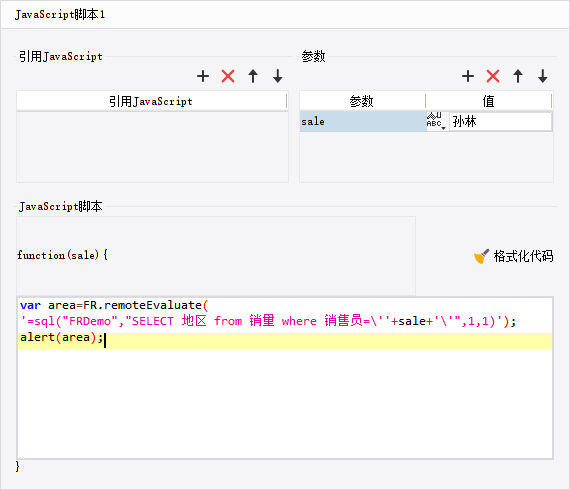The width and height of the screenshot is (570, 490).
Task: Click the var area=FR.remoteEvaluate code line
Action: pos(114,305)
